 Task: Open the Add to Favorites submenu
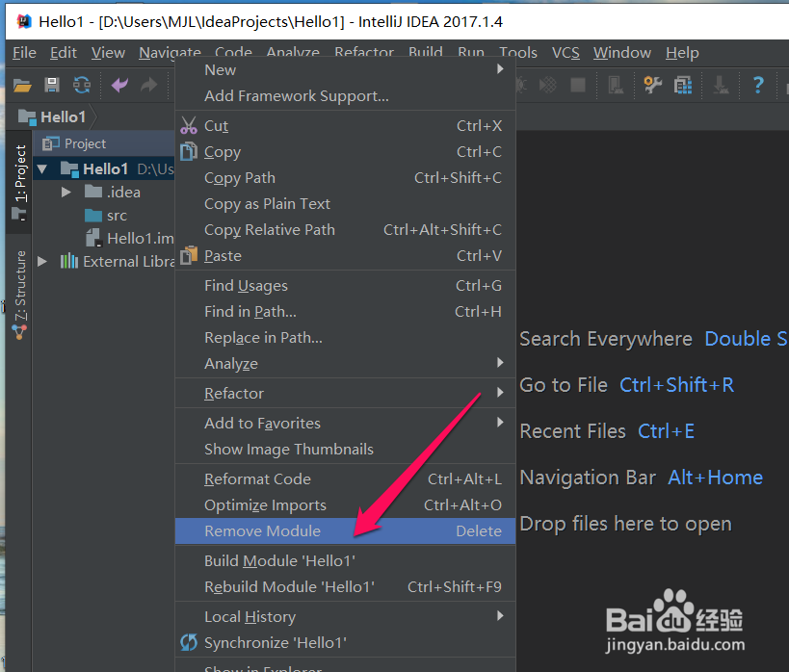coord(345,423)
